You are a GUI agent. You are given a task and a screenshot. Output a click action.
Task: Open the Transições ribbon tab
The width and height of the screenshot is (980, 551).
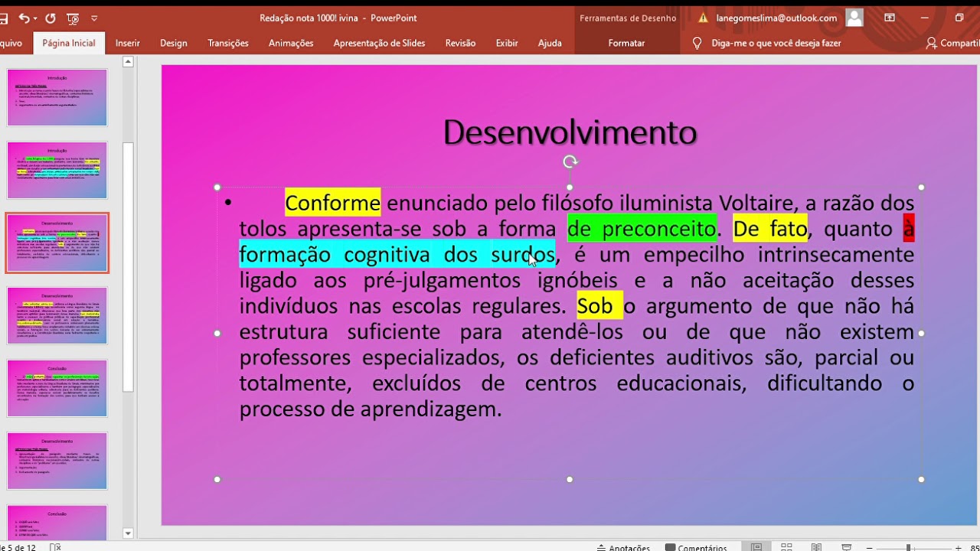click(x=228, y=44)
